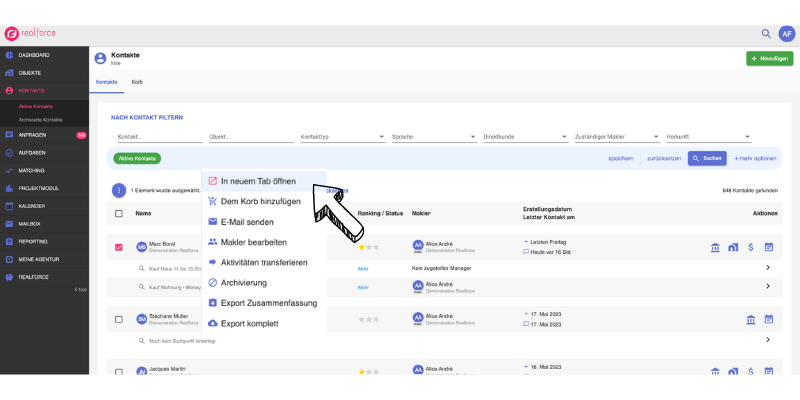Go to Objekte in the sidebar
Image resolution: width=800 pixels, height=400 pixels.
point(44,73)
